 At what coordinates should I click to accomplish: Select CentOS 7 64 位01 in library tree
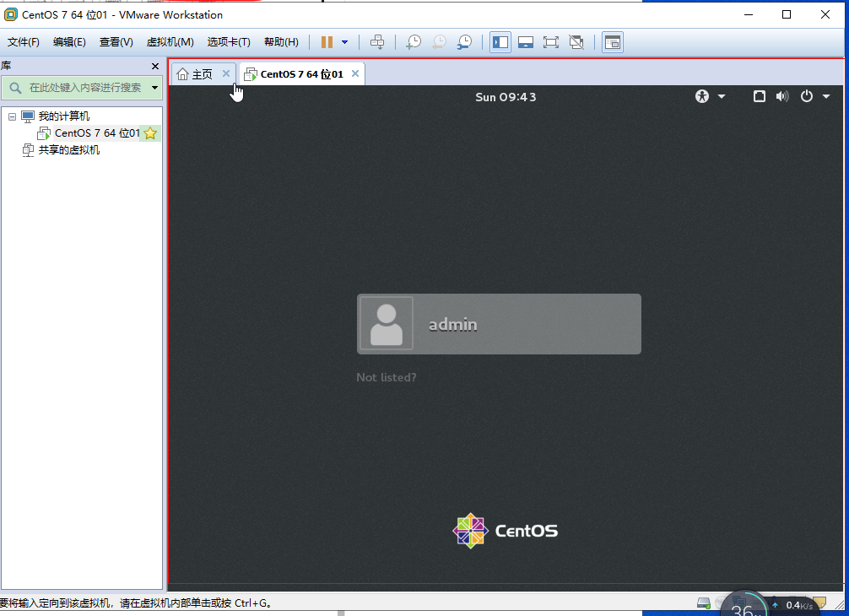tap(97, 133)
